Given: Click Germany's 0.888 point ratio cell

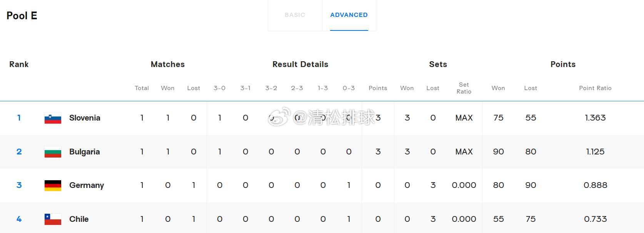Looking at the screenshot, I should pos(595,185).
